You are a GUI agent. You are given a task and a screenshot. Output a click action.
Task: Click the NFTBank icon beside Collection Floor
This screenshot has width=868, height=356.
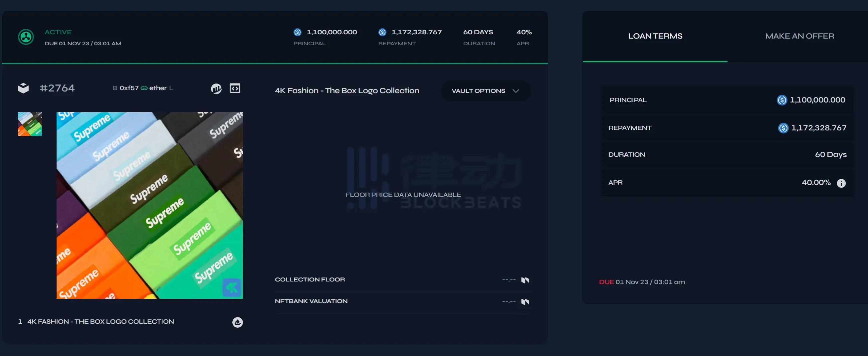click(525, 280)
